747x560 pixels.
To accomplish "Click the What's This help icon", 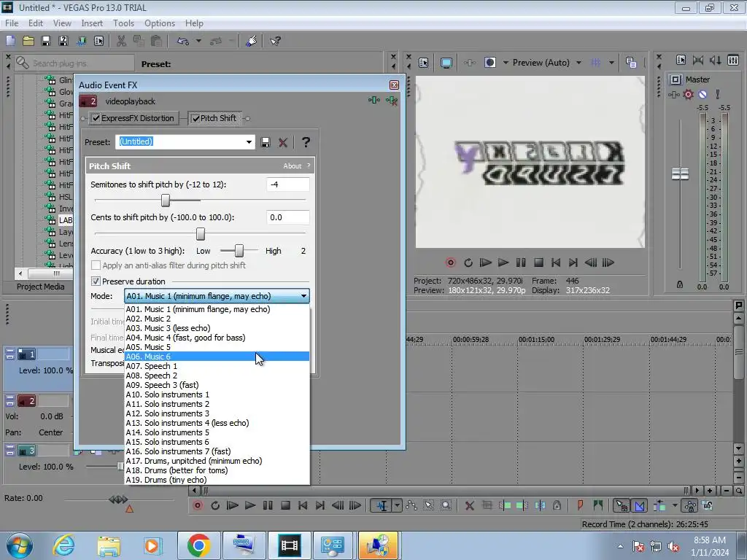I will [x=275, y=41].
